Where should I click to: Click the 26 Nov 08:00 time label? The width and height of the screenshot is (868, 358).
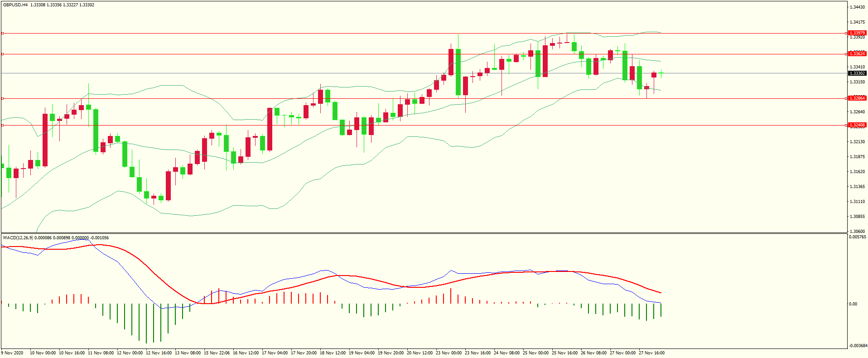pos(594,353)
